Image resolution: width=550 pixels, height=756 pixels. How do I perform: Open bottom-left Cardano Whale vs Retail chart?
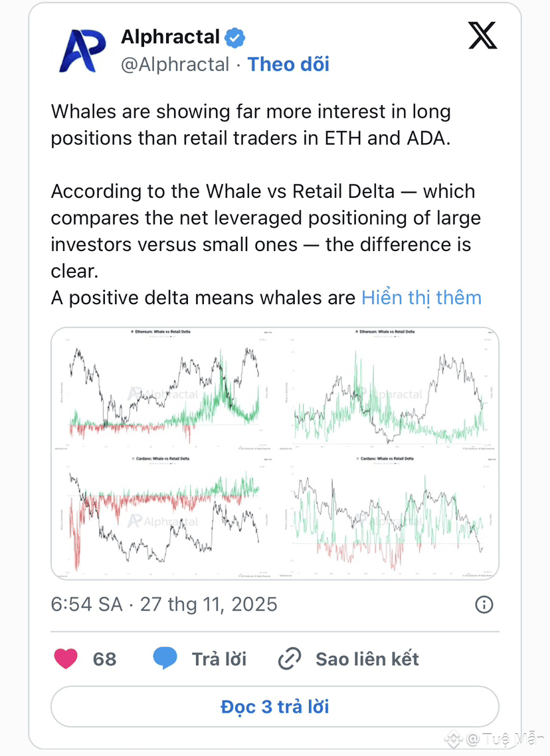click(x=164, y=516)
